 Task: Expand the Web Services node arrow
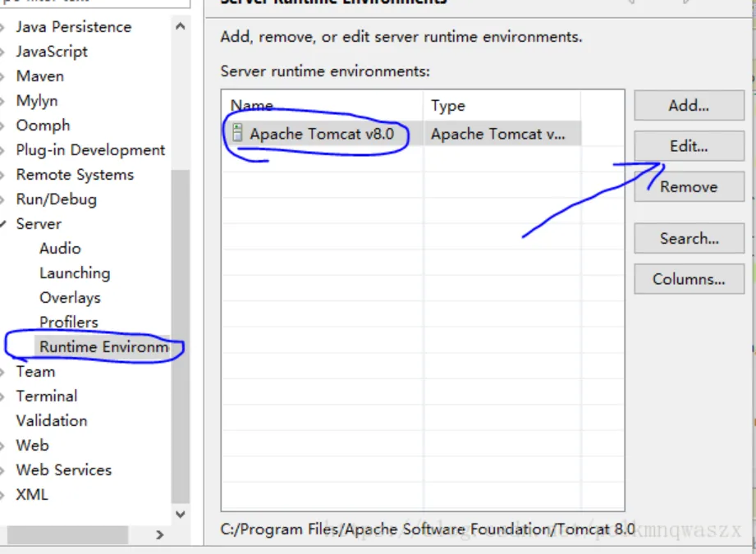point(2,470)
